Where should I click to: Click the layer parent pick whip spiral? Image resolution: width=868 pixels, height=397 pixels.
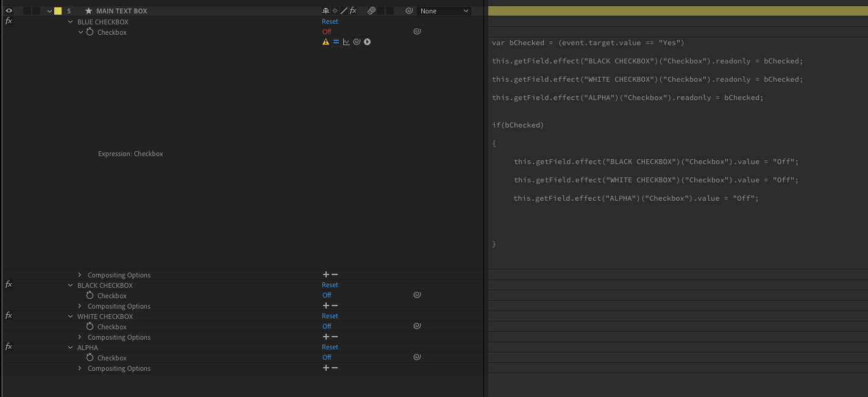click(x=409, y=11)
